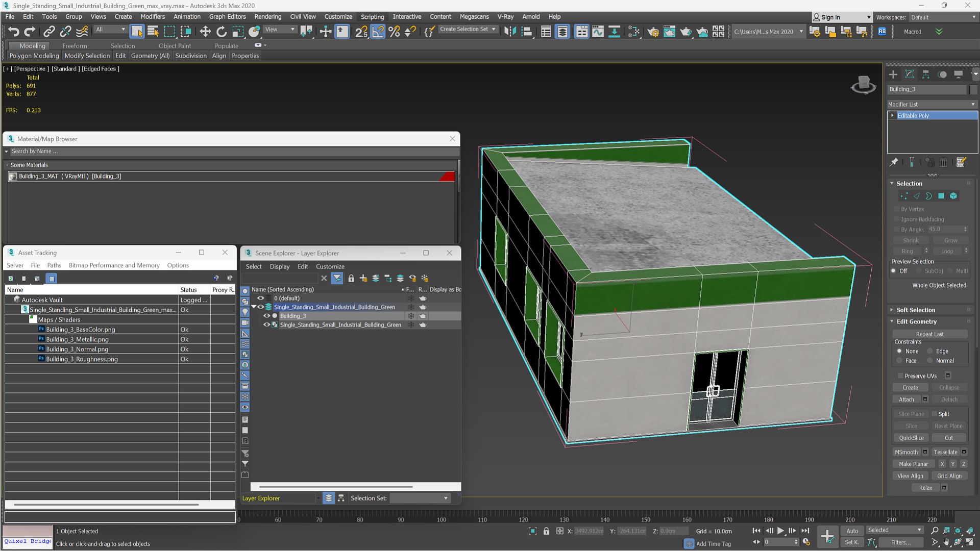This screenshot has height=551, width=980.
Task: Expand the Soft Selection rollout
Action: (916, 310)
